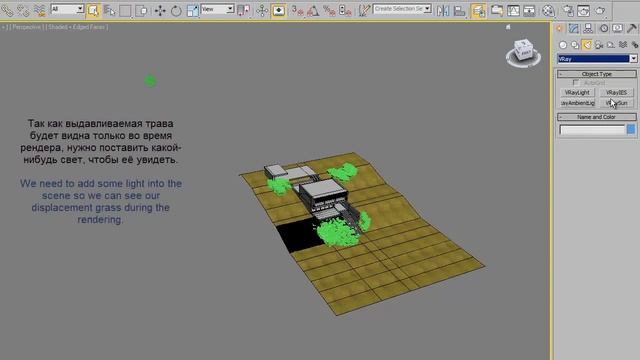The width and height of the screenshot is (640, 360).
Task: Open the Material Editor
Action: coord(549,11)
